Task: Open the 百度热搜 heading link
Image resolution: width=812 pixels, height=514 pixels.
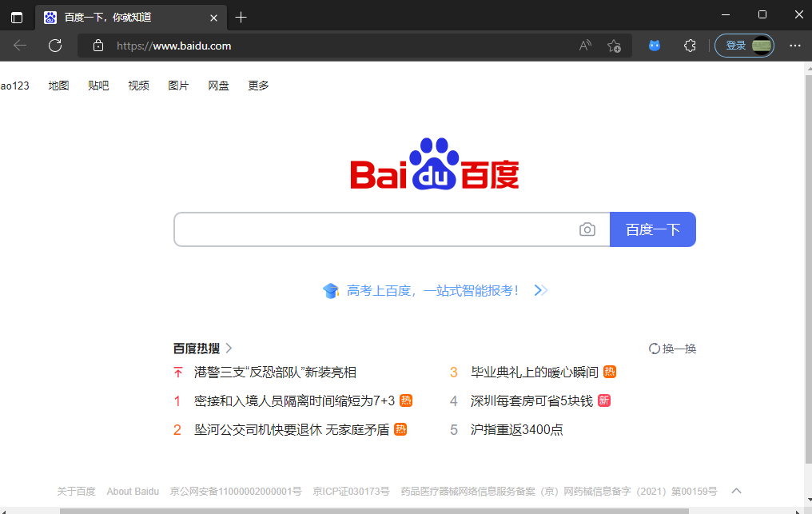Action: (202, 349)
